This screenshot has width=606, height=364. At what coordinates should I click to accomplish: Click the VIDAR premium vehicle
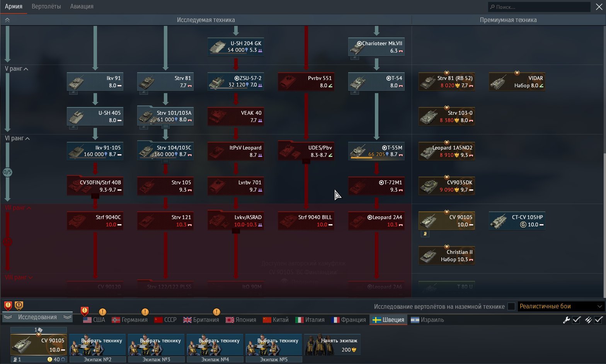click(x=517, y=82)
